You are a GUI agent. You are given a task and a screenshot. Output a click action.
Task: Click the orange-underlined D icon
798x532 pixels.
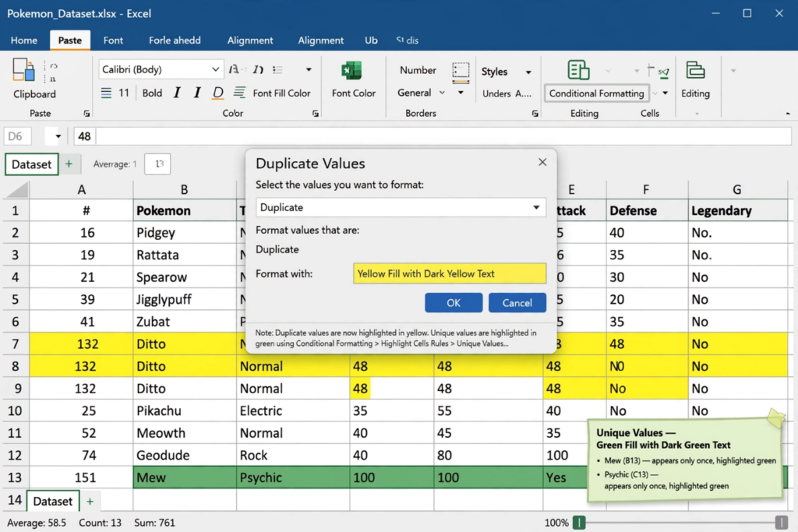click(218, 93)
